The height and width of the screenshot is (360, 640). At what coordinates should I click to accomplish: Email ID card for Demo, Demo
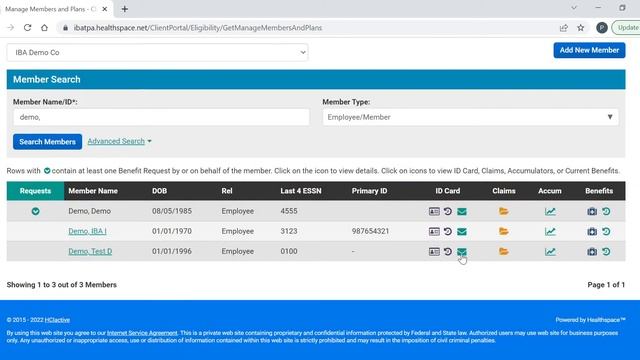pyautogui.click(x=462, y=211)
